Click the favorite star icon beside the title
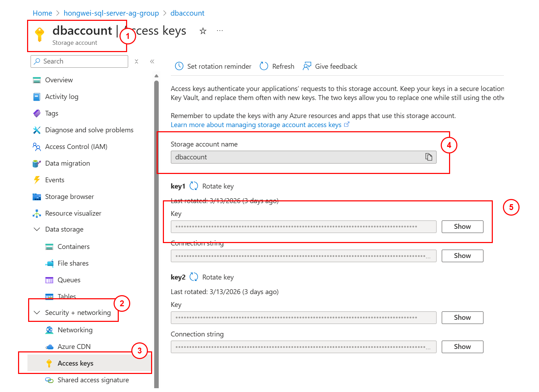The height and width of the screenshot is (392, 539). click(x=203, y=31)
